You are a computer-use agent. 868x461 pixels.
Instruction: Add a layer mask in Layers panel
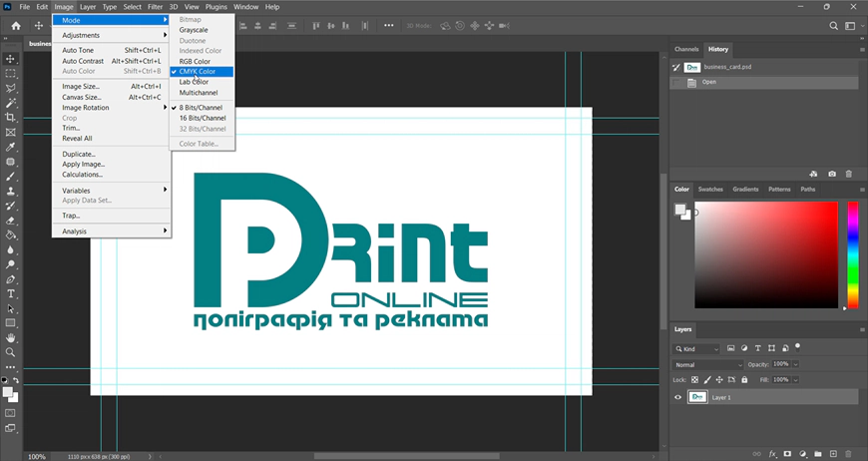point(788,454)
